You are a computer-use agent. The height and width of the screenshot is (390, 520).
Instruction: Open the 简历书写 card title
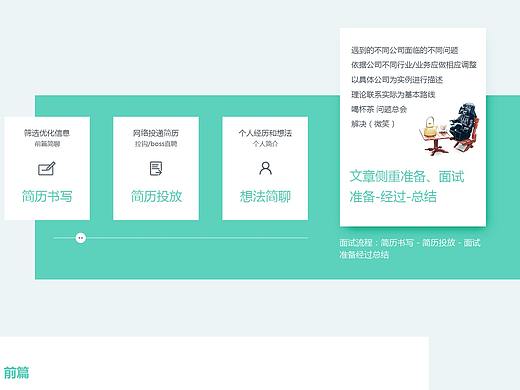point(47,196)
